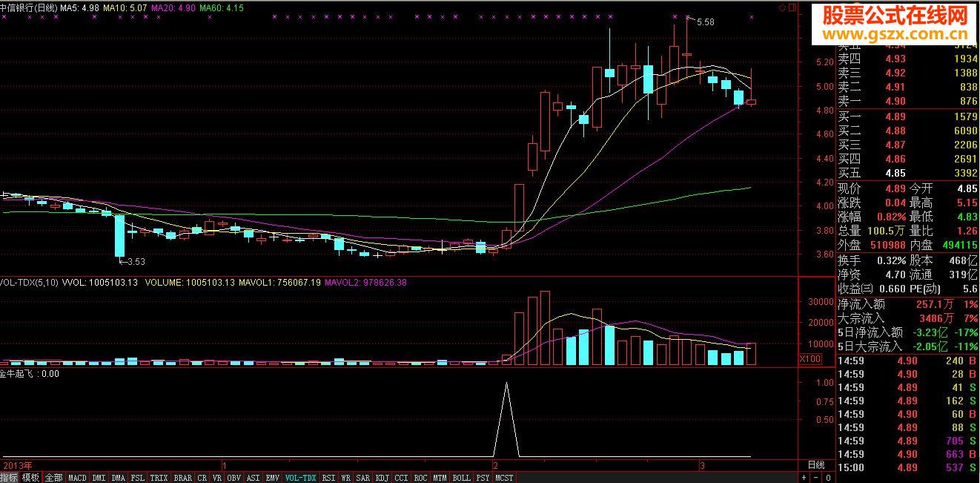The width and height of the screenshot is (980, 483).
Task: Click the 2013年 date label on time axis
Action: 16,465
